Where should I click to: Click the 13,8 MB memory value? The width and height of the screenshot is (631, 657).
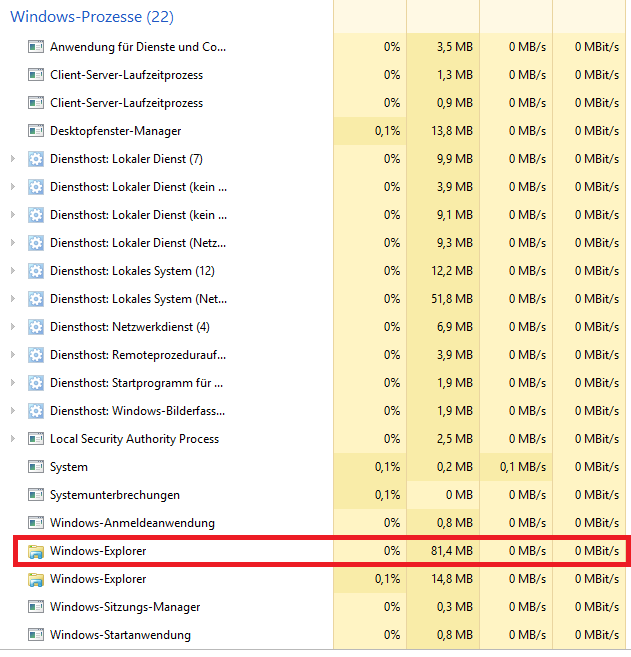pos(452,131)
